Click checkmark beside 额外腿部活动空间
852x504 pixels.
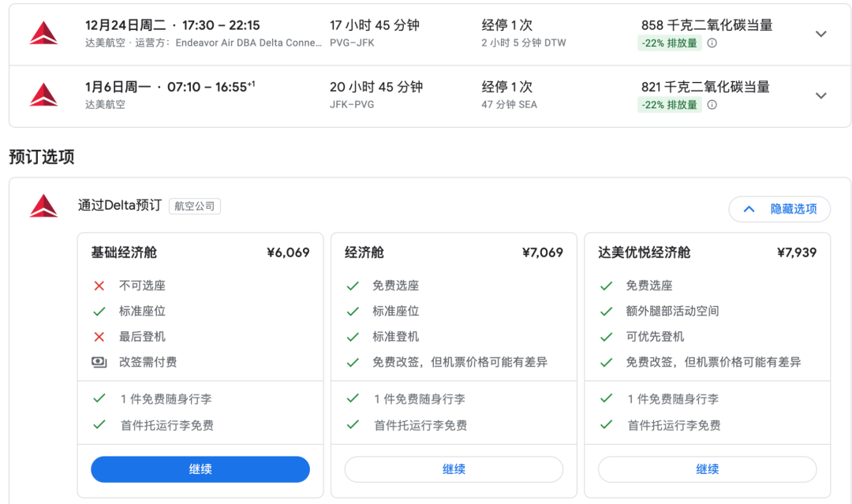tap(607, 312)
